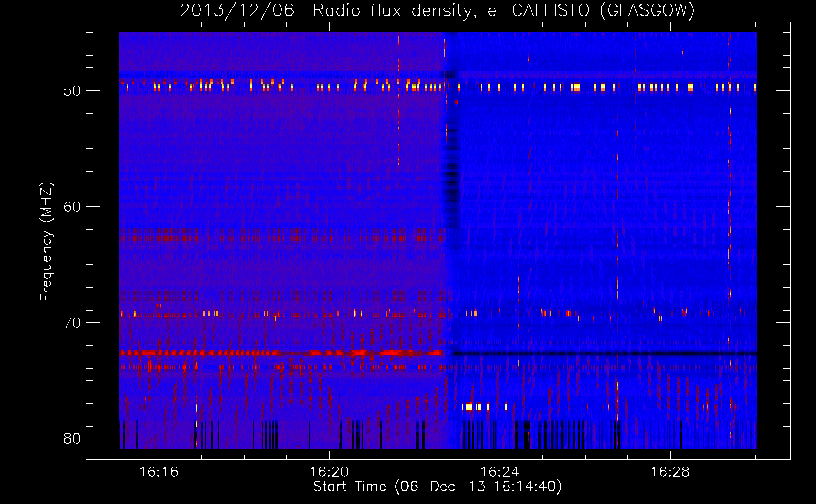Click the 16:24 time tick label
This screenshot has height=504, width=816.
500,472
